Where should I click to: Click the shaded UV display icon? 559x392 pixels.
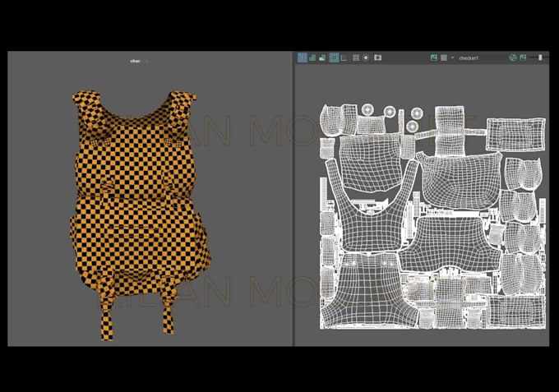tap(312, 58)
